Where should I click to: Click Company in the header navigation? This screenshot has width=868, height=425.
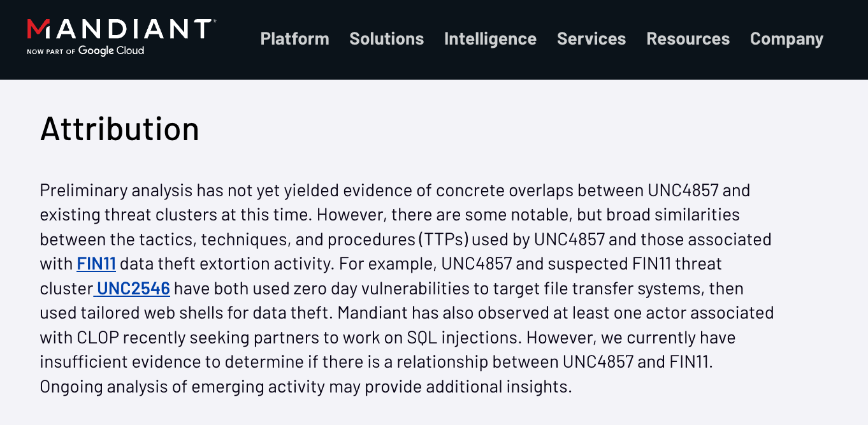[786, 39]
